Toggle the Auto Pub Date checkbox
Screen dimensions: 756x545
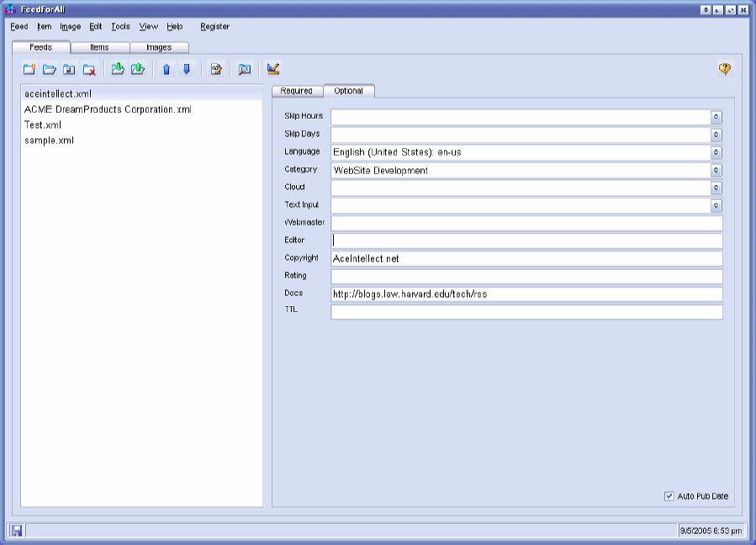point(669,496)
